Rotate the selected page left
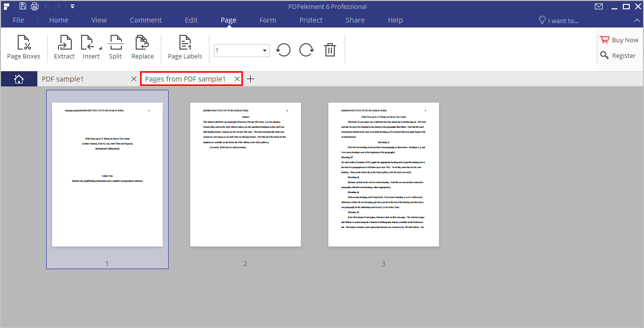The width and height of the screenshot is (644, 328). pyautogui.click(x=283, y=50)
